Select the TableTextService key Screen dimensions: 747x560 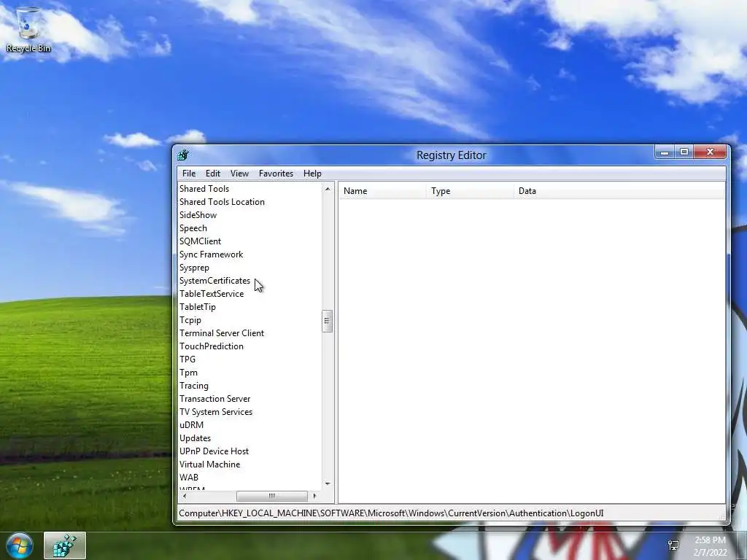coord(212,294)
